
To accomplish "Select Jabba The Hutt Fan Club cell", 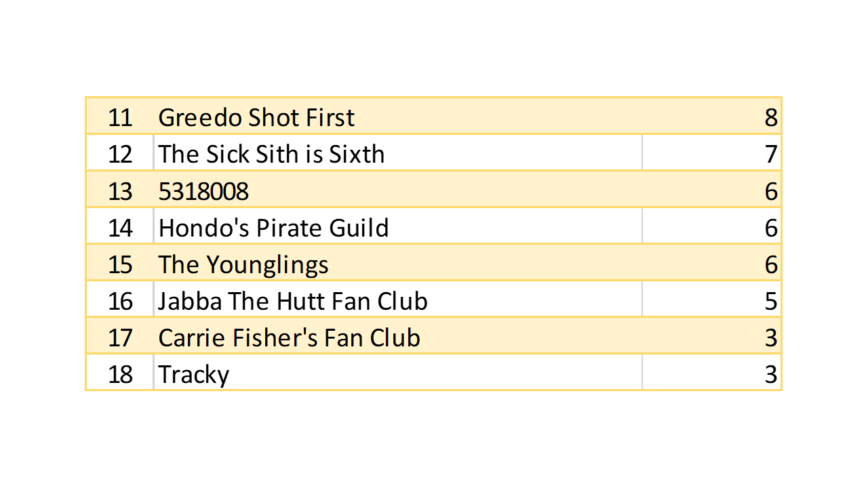I will click(293, 300).
